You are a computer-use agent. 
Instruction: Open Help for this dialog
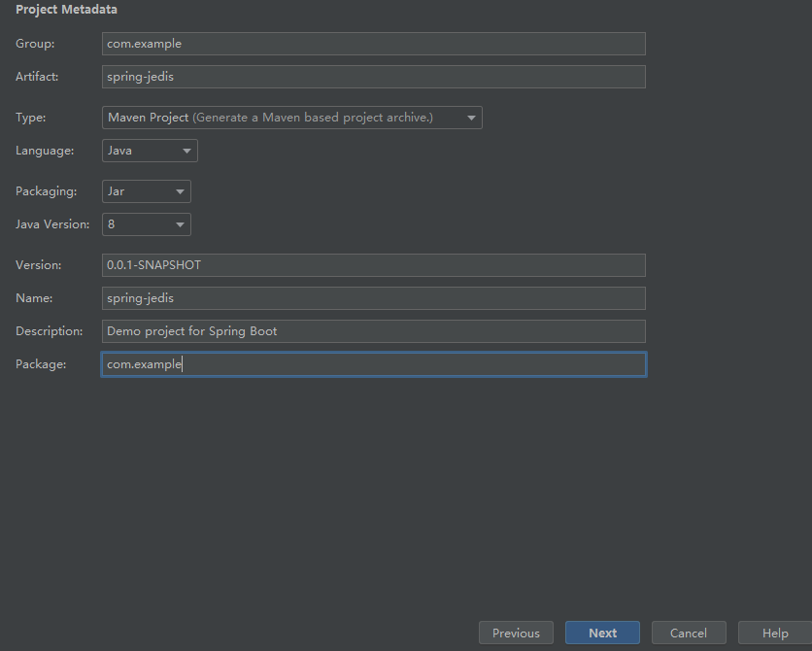(x=775, y=633)
